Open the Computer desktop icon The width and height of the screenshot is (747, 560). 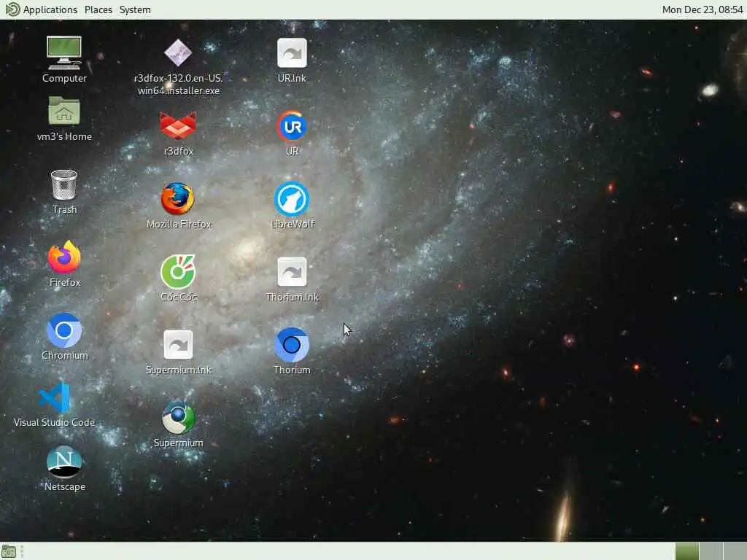coord(64,53)
